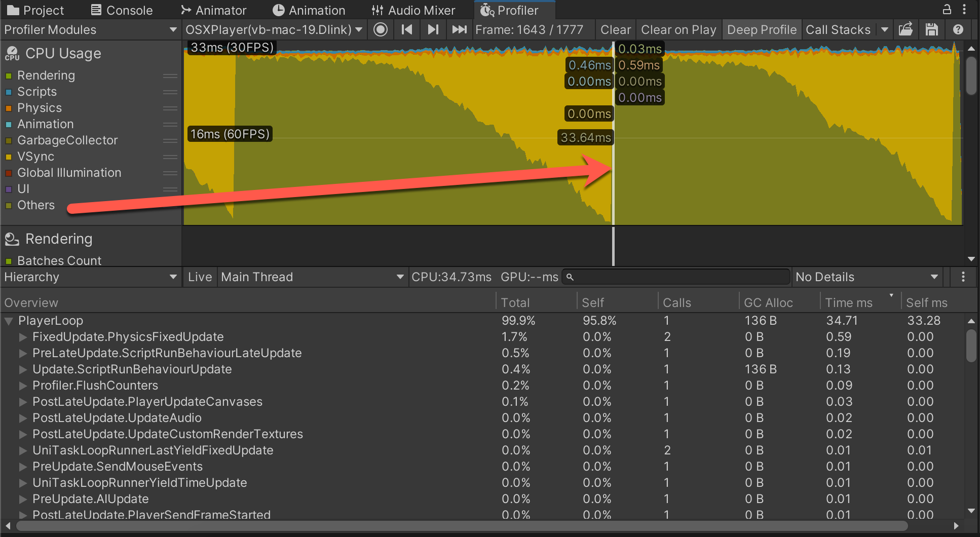
Task: Click the reorder handle next to Scripts
Action: [170, 92]
